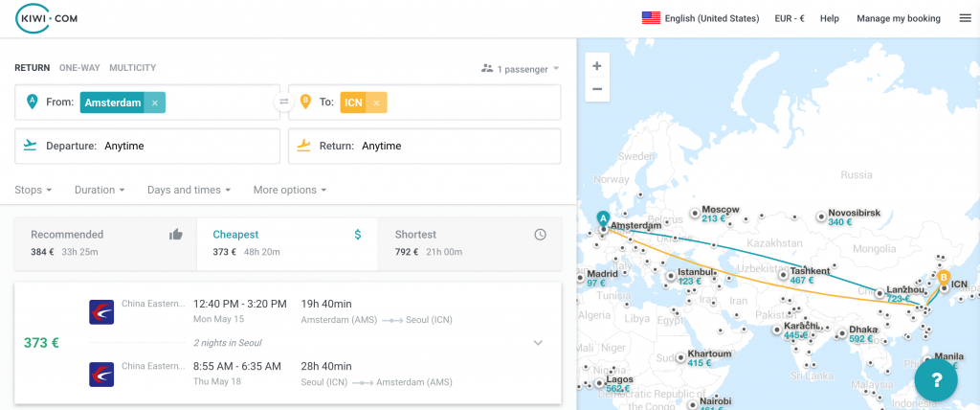Click the ICN B marker on map
The width and height of the screenshot is (980, 410).
(944, 277)
